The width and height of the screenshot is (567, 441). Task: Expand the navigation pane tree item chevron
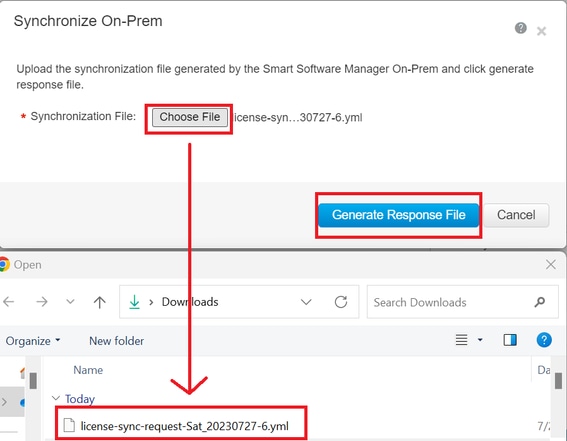click(4, 402)
